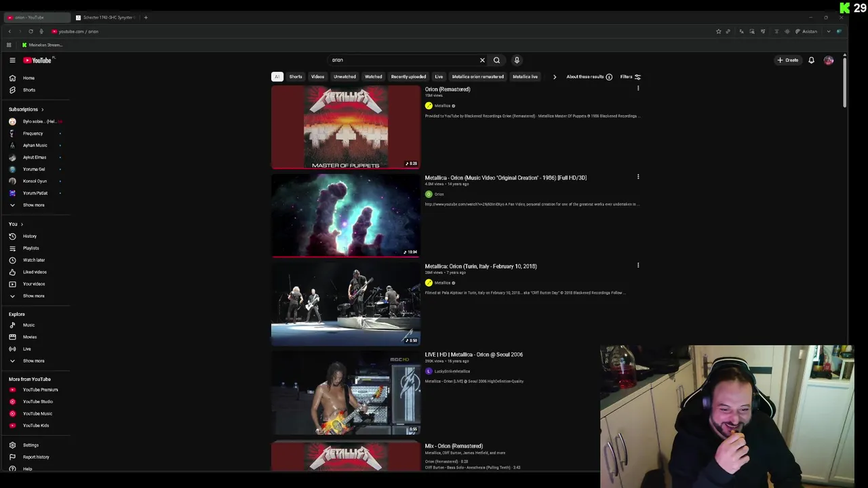Open Watch later in the sidebar
Screen dimensions: 868x488
[x=35, y=260]
